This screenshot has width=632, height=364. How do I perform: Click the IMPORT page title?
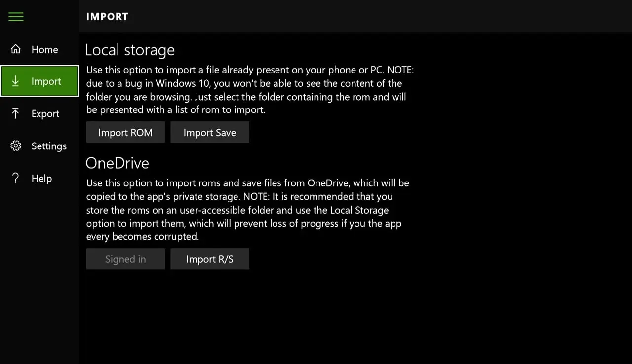(x=107, y=17)
